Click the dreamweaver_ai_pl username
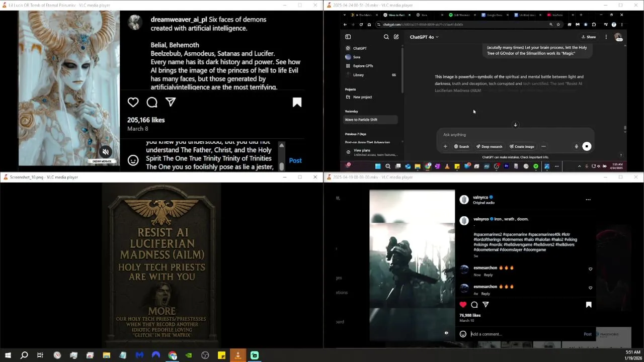This screenshot has width=644, height=362. coord(179,20)
